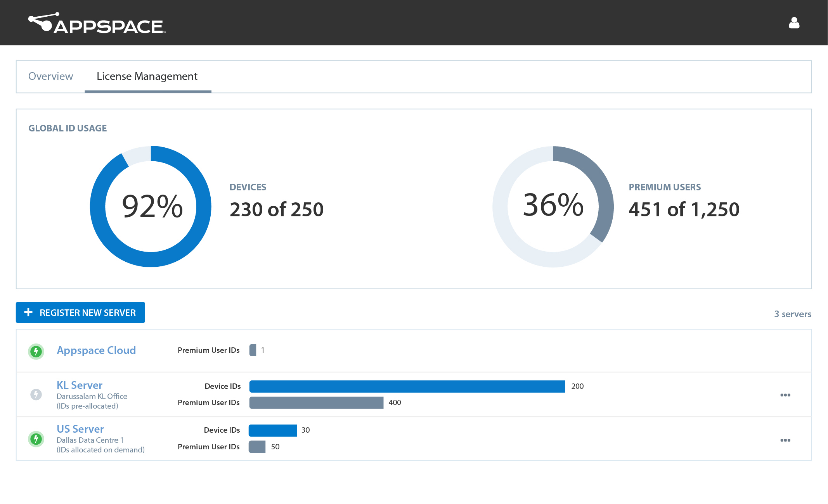Click the KL Server grey status icon
This screenshot has height=504, width=828.
(36, 395)
